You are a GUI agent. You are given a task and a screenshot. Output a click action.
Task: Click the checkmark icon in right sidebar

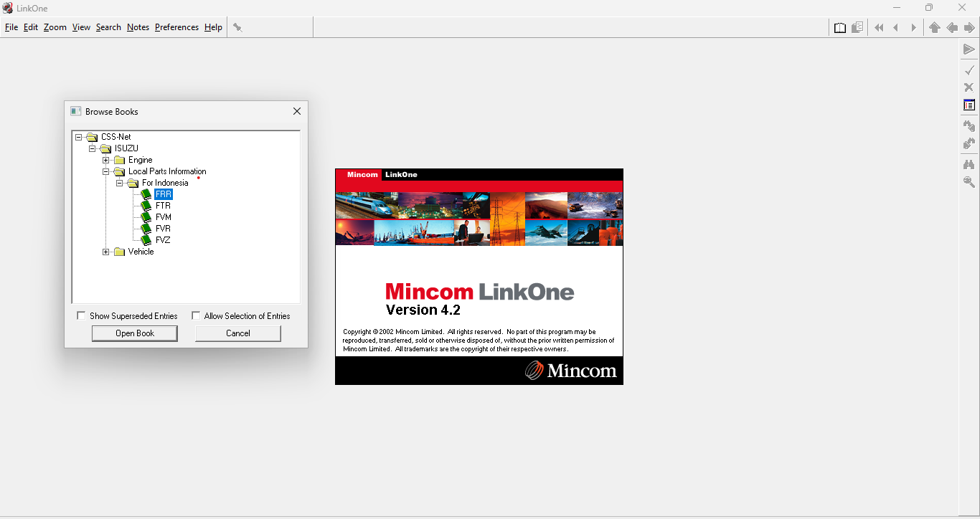pyautogui.click(x=969, y=70)
